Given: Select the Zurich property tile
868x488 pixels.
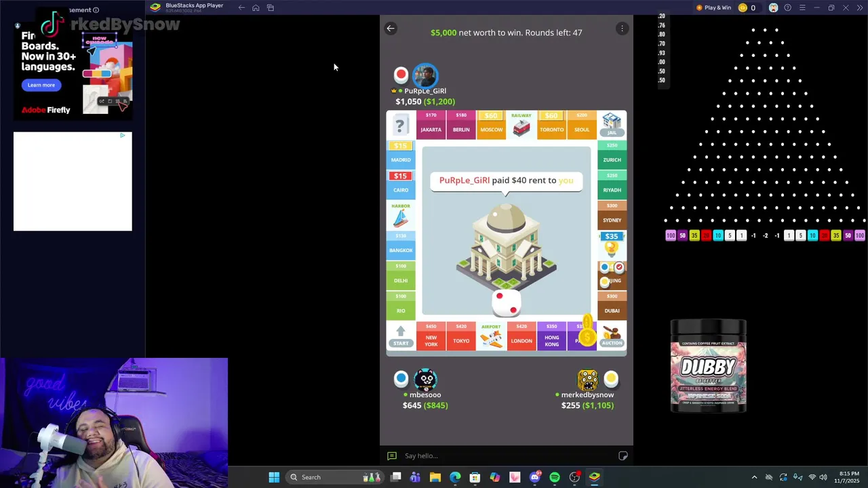Looking at the screenshot, I should [612, 155].
